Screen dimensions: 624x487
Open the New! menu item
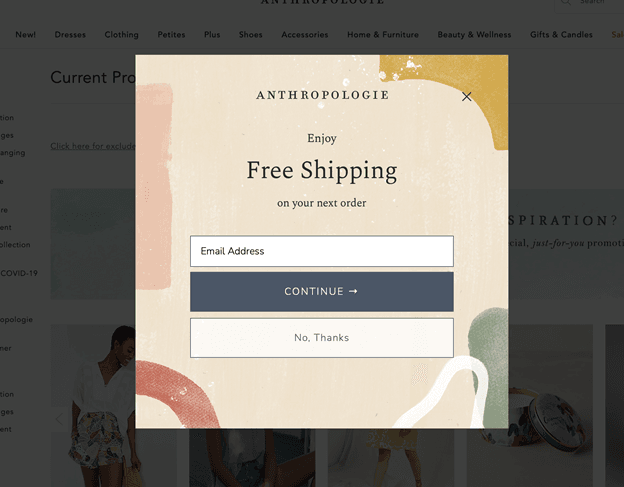tap(25, 35)
